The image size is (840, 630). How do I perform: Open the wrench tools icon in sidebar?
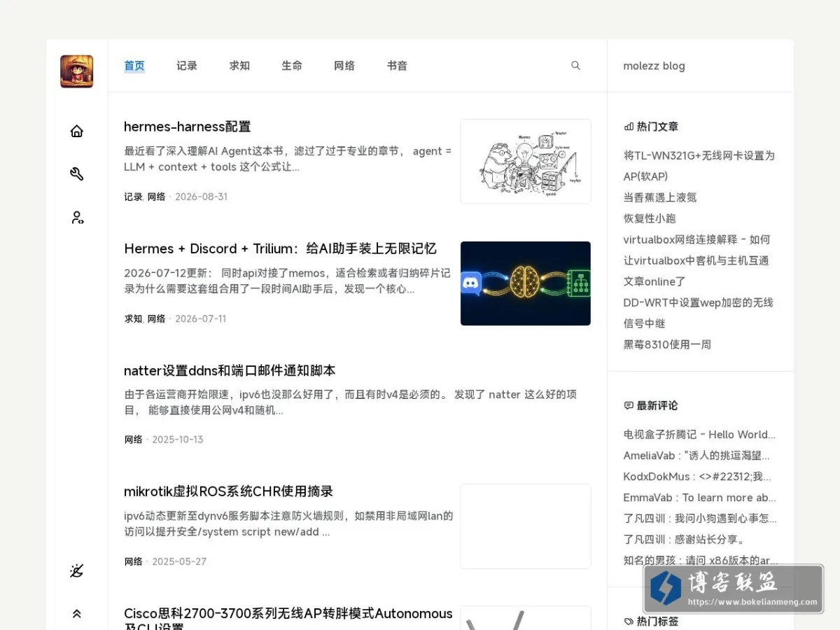[x=77, y=174]
